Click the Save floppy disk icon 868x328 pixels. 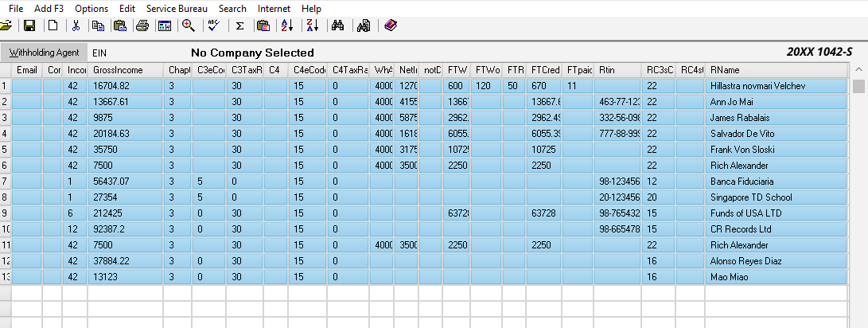[x=29, y=25]
